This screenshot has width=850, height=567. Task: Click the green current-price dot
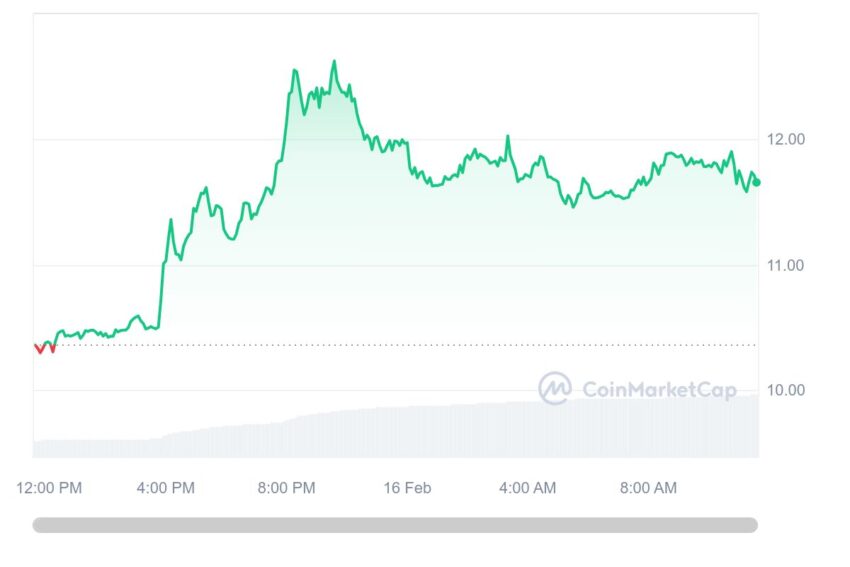(757, 183)
